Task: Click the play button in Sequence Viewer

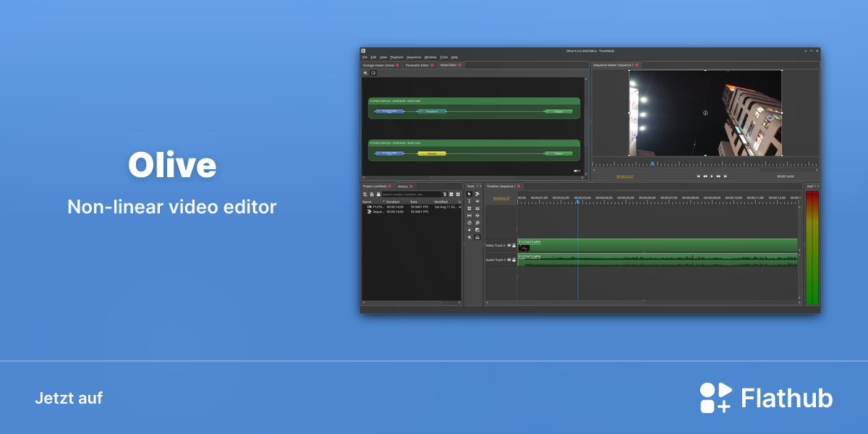Action: click(x=712, y=176)
